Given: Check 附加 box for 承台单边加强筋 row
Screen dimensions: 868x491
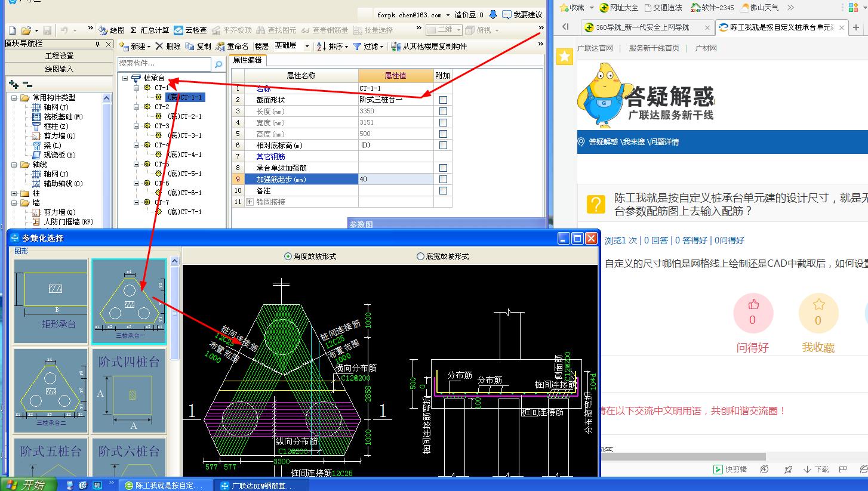Looking at the screenshot, I should point(443,168).
